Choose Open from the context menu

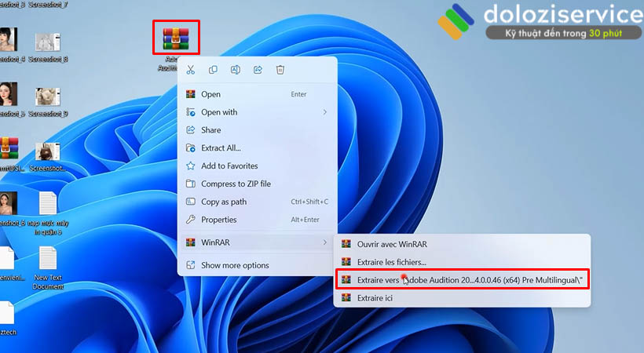pos(210,94)
